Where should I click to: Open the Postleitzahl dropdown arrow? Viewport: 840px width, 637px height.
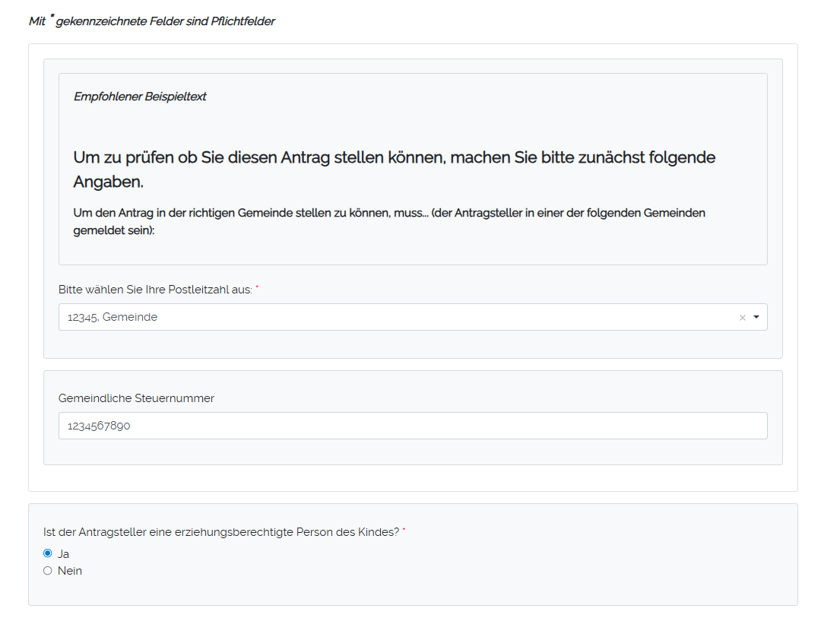756,318
